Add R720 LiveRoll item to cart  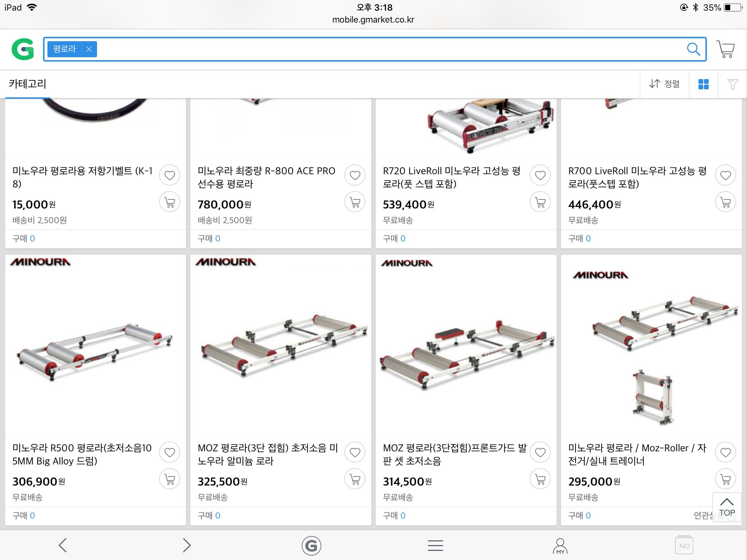[x=540, y=202]
